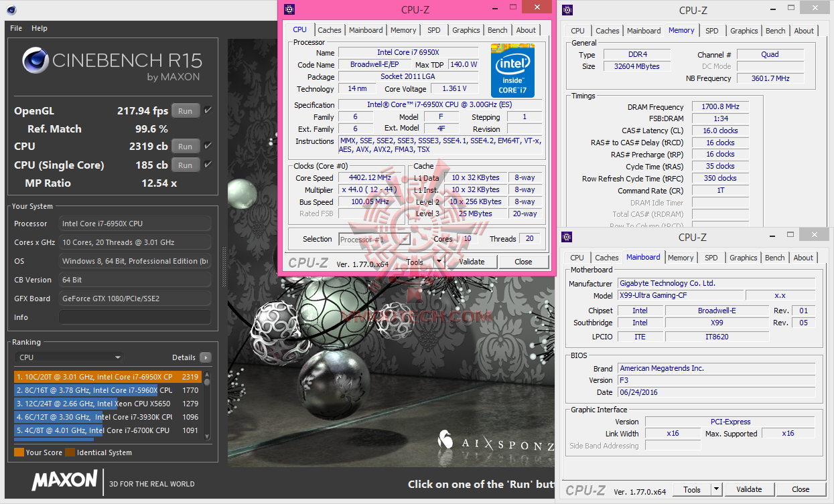Run the CPU Single Core benchmark
Screen dimensions: 834x504
click(186, 165)
